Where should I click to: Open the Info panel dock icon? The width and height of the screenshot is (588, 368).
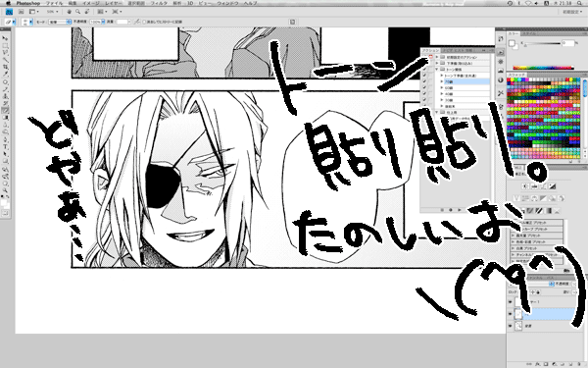501,80
